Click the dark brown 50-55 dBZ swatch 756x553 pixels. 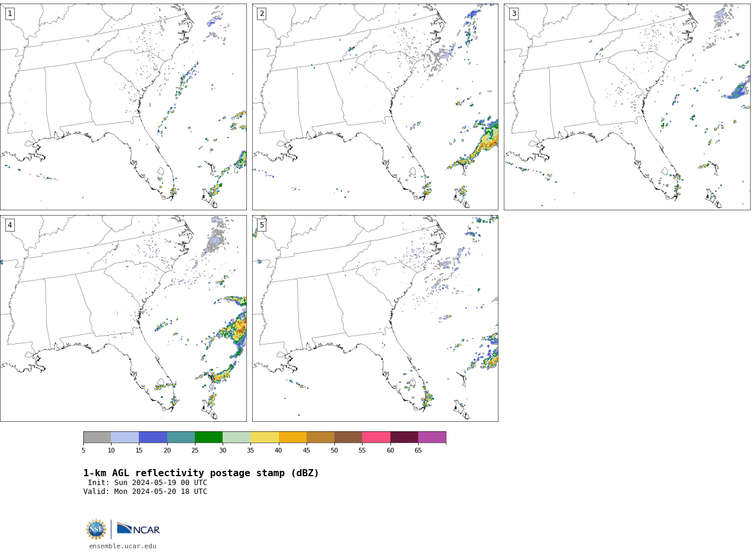348,437
